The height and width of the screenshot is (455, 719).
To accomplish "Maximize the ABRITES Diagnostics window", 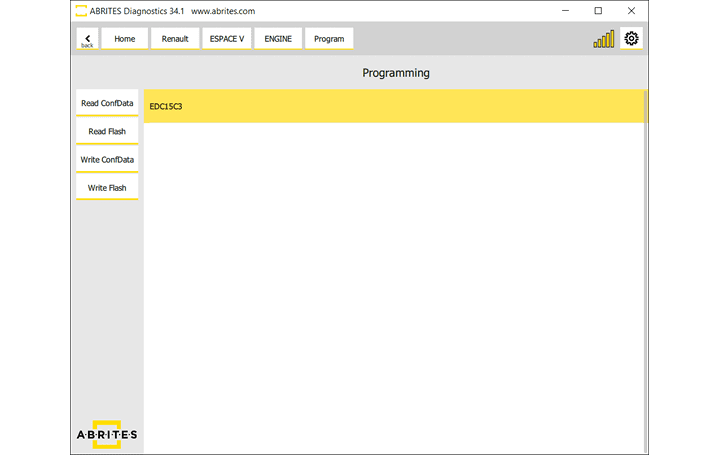I will pos(598,11).
